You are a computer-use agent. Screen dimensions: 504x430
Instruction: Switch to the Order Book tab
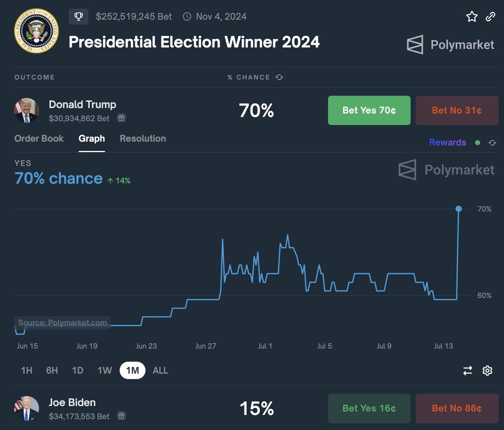pyautogui.click(x=39, y=139)
